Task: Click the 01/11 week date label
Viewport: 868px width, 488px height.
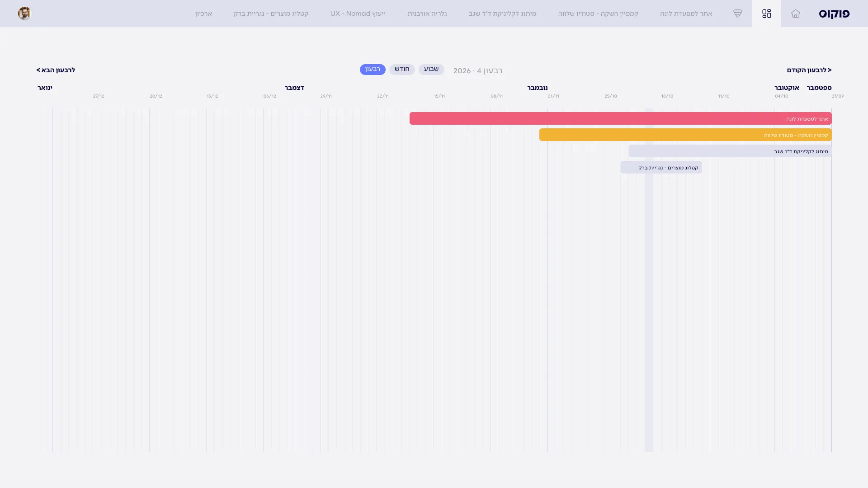Action: click(x=553, y=96)
